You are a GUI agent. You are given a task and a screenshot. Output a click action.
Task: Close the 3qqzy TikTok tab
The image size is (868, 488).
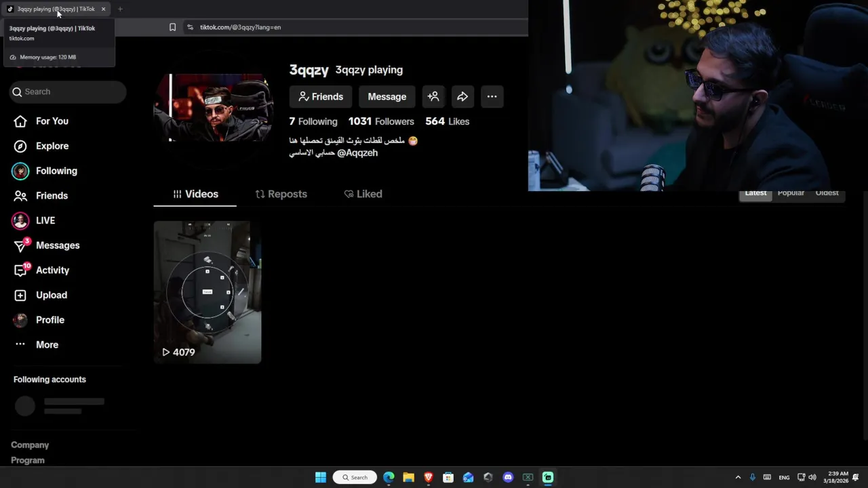click(103, 9)
